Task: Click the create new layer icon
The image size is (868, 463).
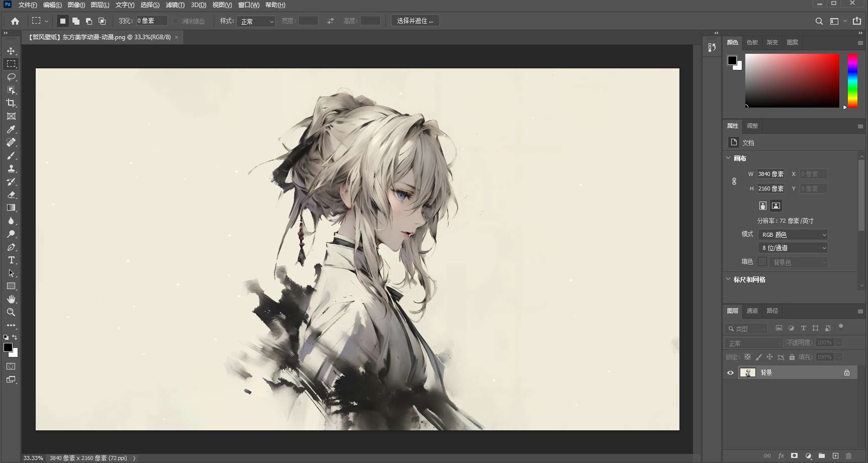Action: click(835, 455)
